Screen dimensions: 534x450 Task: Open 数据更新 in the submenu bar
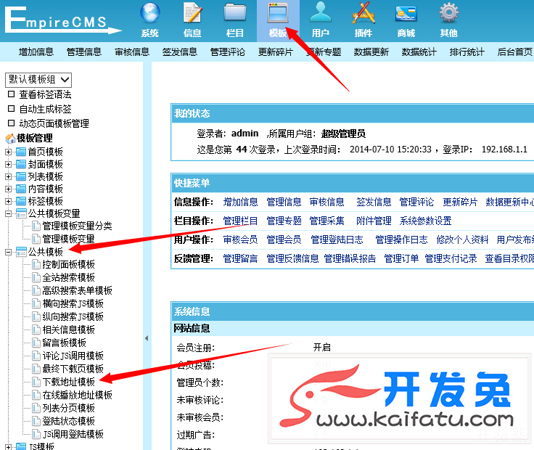tap(371, 52)
